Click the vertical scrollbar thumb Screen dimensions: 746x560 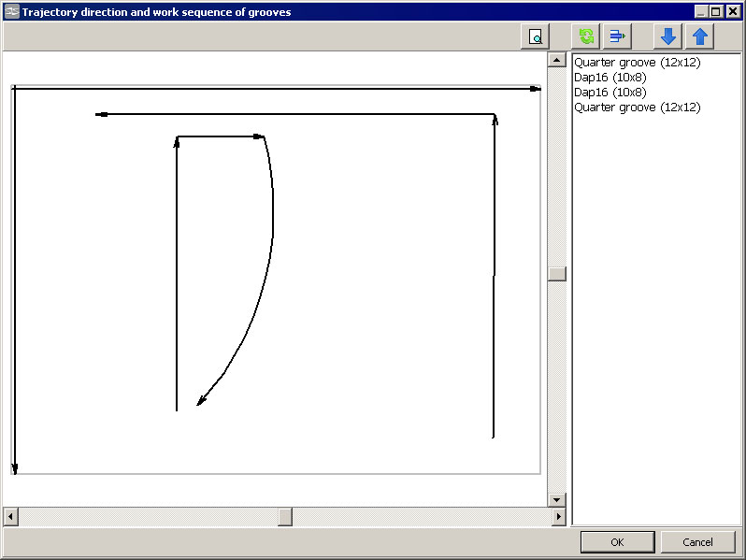click(x=556, y=274)
